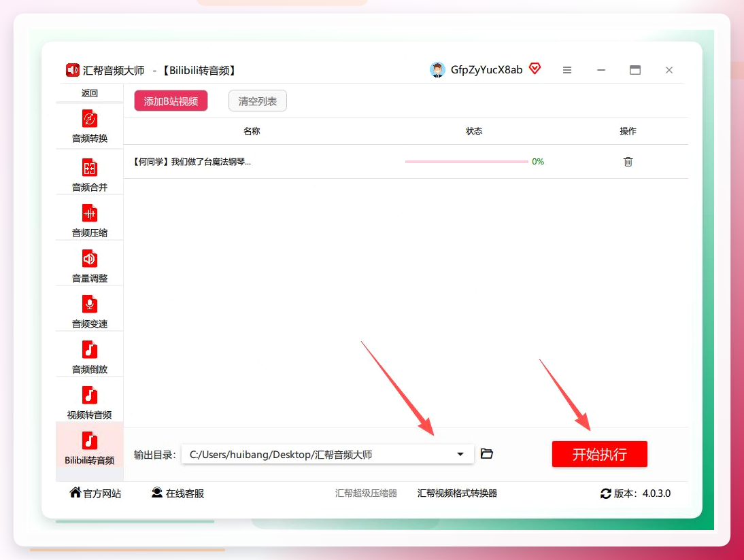The height and width of the screenshot is (560, 744).
Task: Click the 状态 column header
Action: click(x=473, y=131)
